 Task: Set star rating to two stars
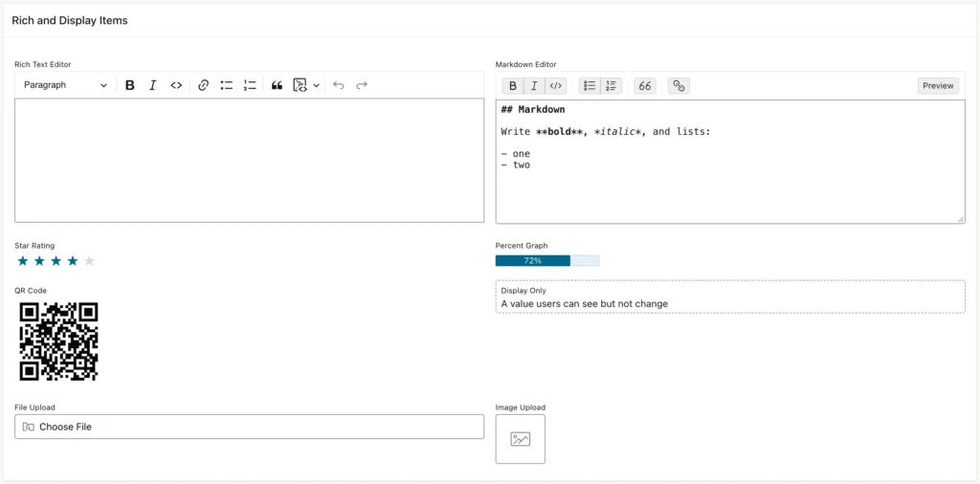39,261
